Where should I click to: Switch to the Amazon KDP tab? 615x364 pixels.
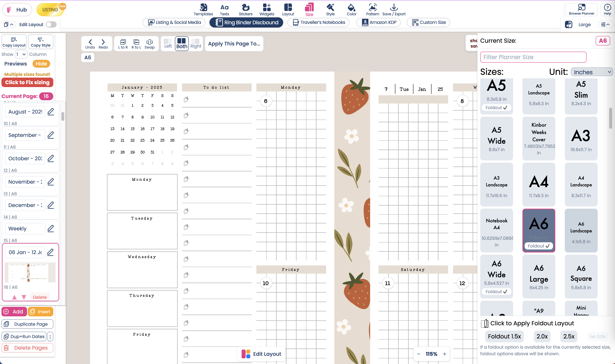click(x=378, y=22)
